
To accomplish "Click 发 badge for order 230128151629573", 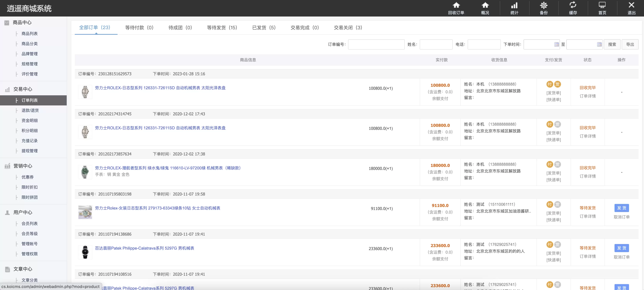I will click(557, 84).
